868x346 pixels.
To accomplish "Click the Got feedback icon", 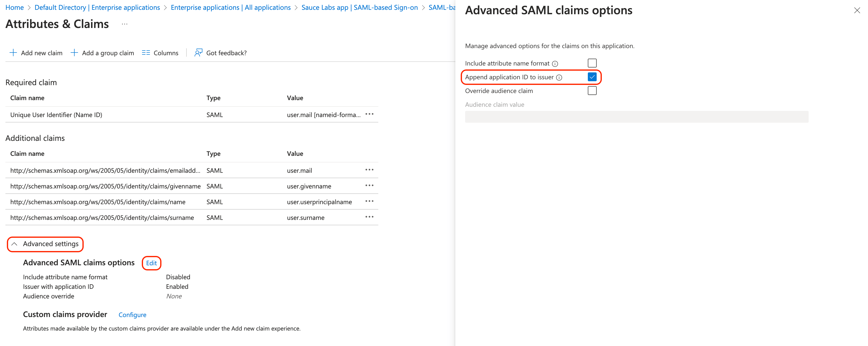I will click(198, 53).
